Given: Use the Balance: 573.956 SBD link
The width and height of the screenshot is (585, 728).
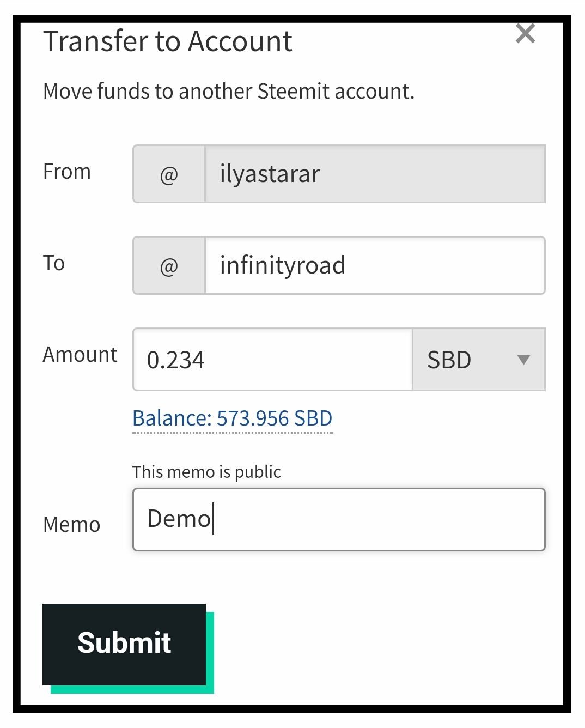Looking at the screenshot, I should tap(233, 418).
